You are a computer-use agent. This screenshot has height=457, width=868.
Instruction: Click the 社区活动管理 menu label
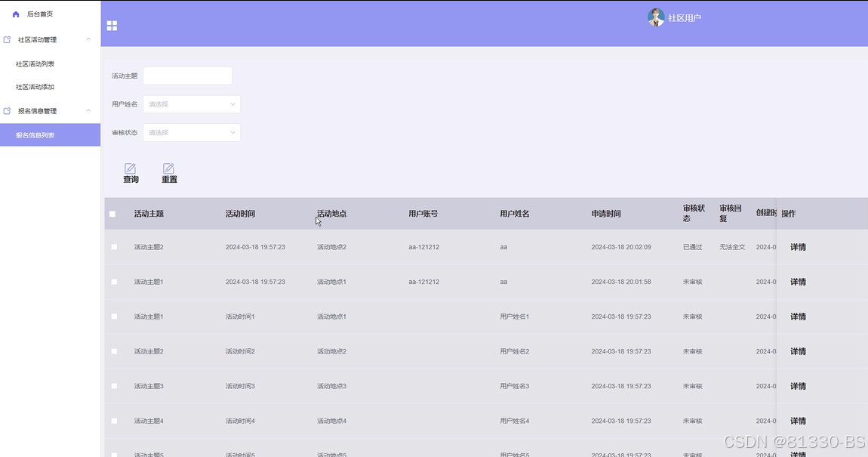[x=37, y=40]
